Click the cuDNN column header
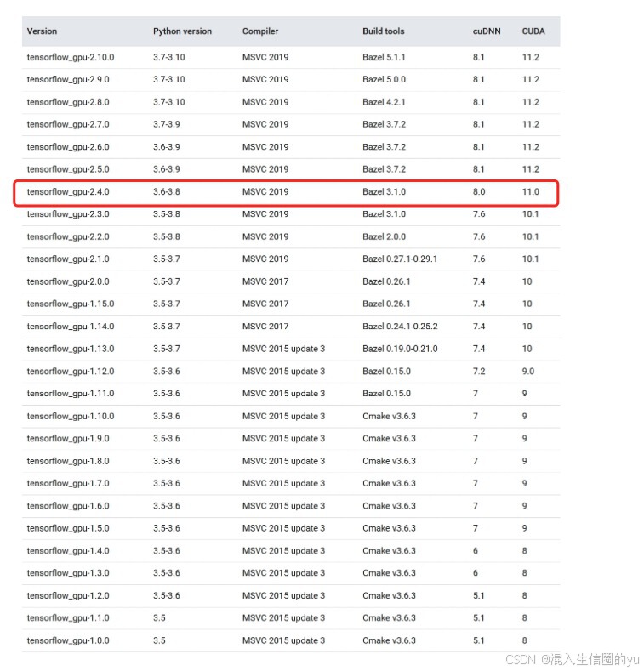644x671 pixels. 487,31
